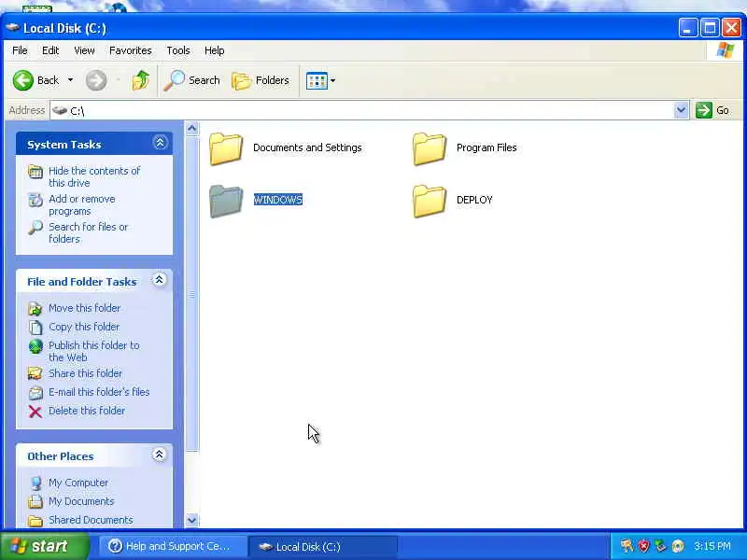Screen dimensions: 747x560
Task: Click the Program Files name label
Action: tap(486, 147)
